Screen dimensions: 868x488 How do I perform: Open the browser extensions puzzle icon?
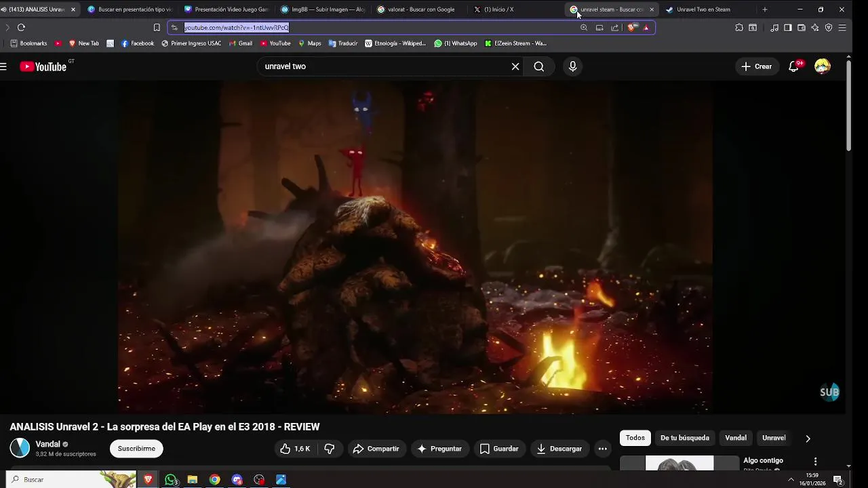(x=739, y=28)
